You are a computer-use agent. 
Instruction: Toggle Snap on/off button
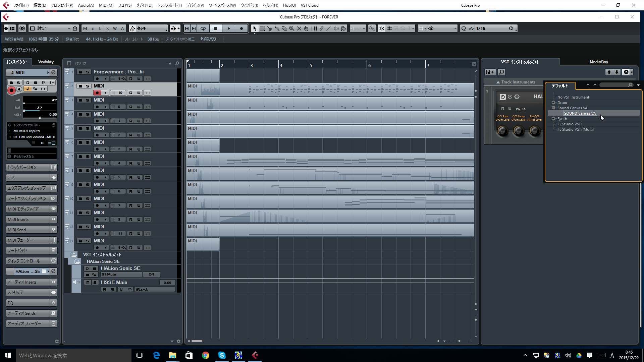pos(382,28)
